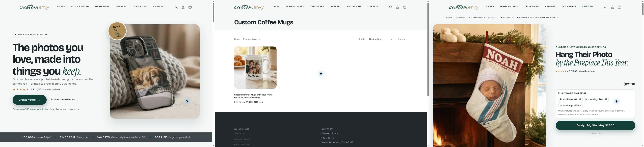Image resolution: width=644 pixels, height=147 pixels.
Task: Click Home breadcrumb link
Action: click(x=449, y=18)
